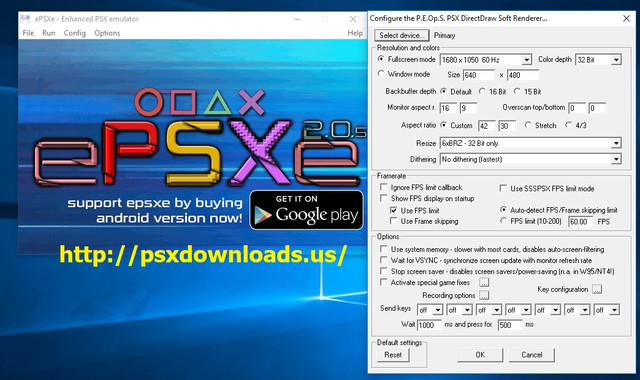Screen dimensions: 640x380
Task: Open Recording options ellipsis button
Action: pyautogui.click(x=484, y=295)
